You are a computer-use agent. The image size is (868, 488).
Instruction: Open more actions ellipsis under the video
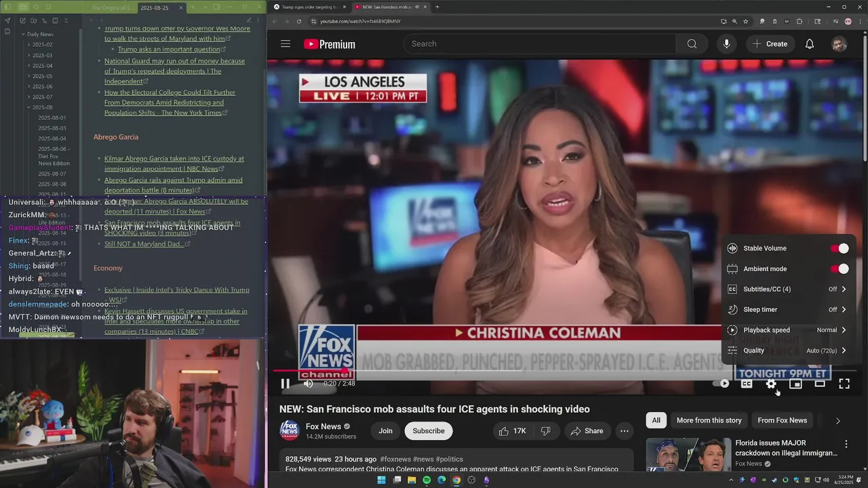pyautogui.click(x=624, y=431)
